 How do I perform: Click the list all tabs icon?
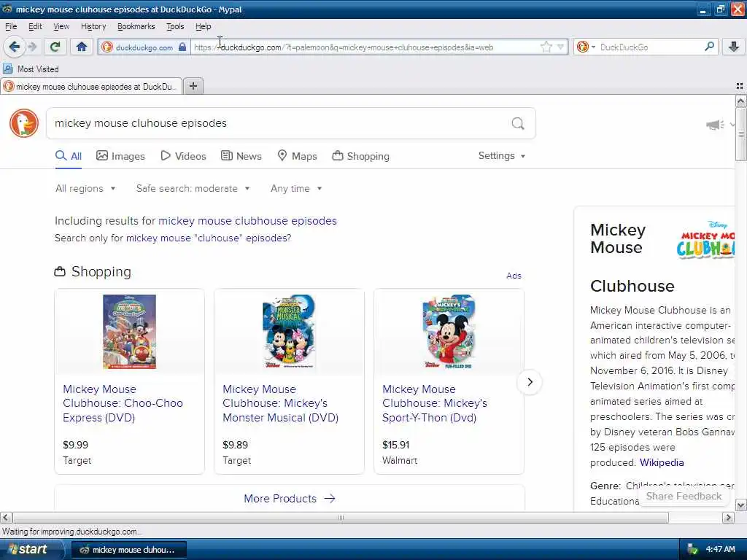click(740, 86)
